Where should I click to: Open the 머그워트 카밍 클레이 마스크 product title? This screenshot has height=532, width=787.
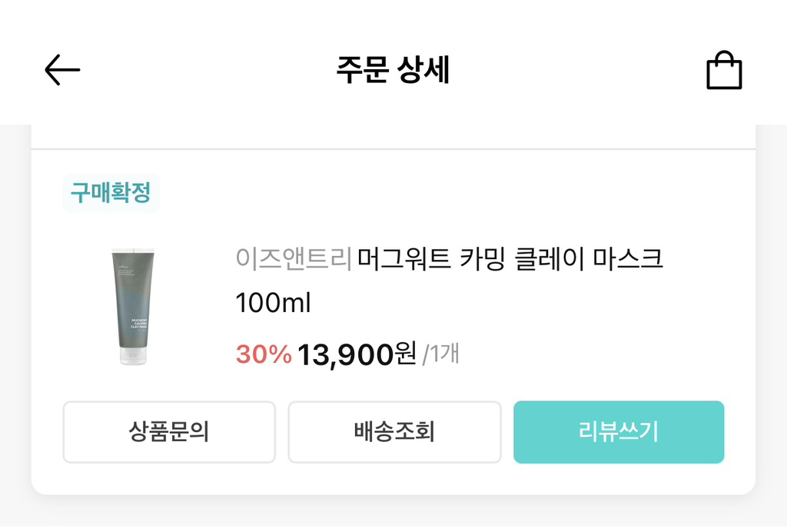[510, 259]
